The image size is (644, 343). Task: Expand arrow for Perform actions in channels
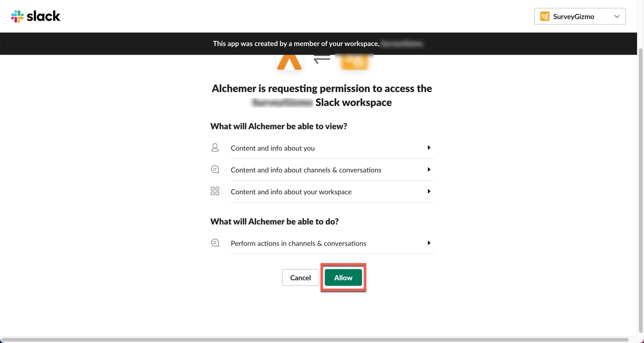[x=429, y=243]
